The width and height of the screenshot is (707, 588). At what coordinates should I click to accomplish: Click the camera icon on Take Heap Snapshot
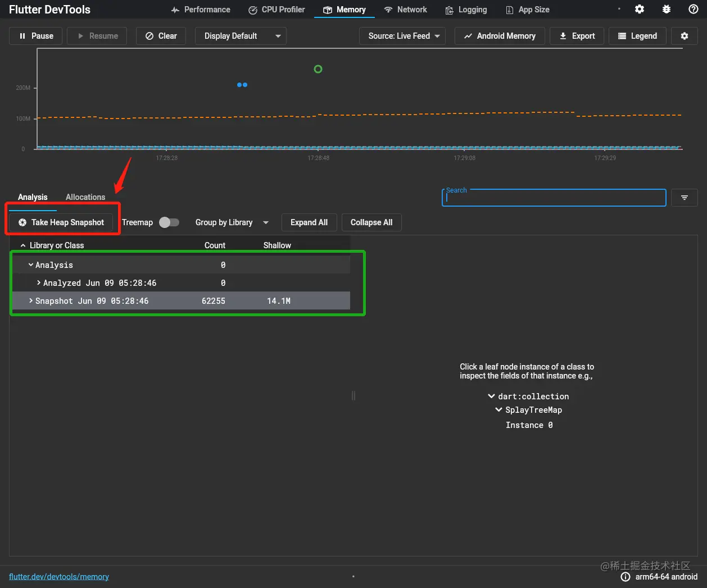click(x=22, y=222)
